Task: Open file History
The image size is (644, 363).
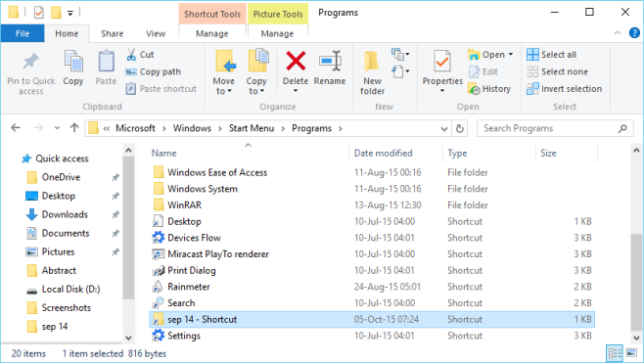Action: [489, 89]
